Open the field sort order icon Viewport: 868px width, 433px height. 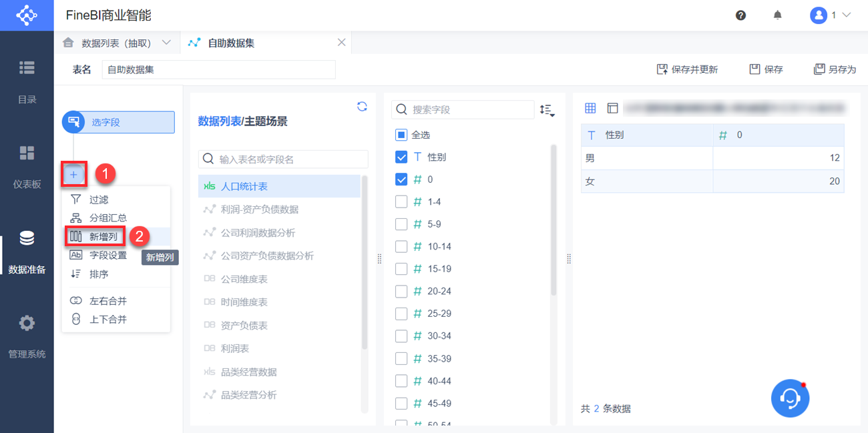click(x=548, y=110)
